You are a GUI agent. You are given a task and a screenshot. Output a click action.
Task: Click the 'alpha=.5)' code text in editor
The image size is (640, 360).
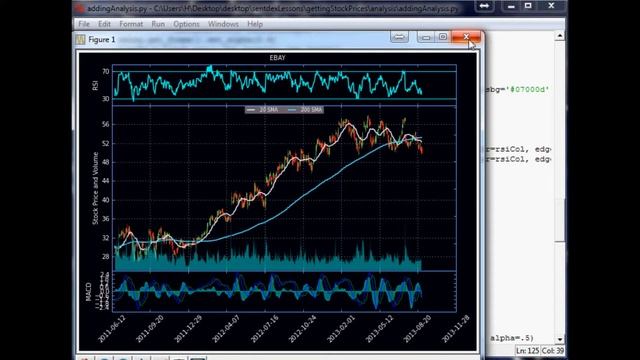click(x=512, y=338)
